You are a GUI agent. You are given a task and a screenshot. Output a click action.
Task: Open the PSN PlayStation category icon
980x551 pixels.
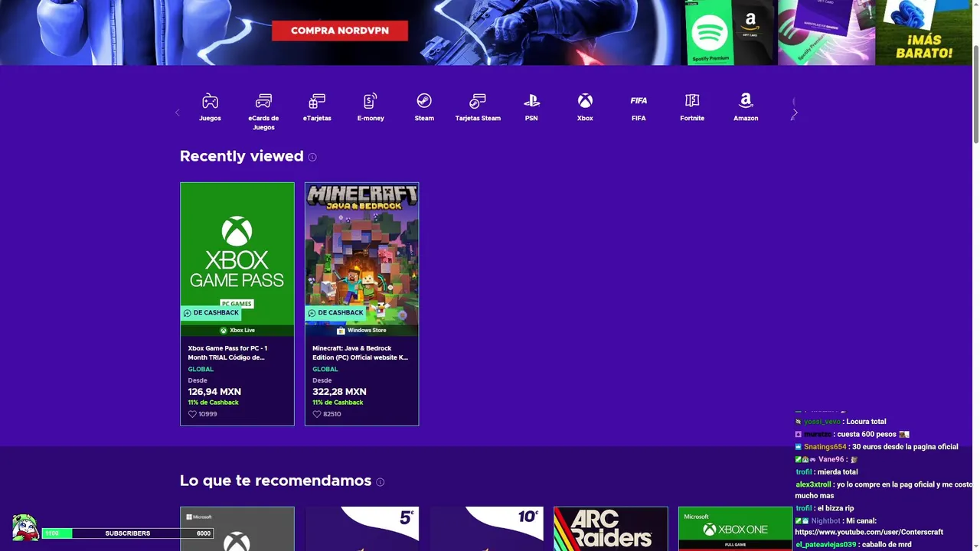point(531,101)
